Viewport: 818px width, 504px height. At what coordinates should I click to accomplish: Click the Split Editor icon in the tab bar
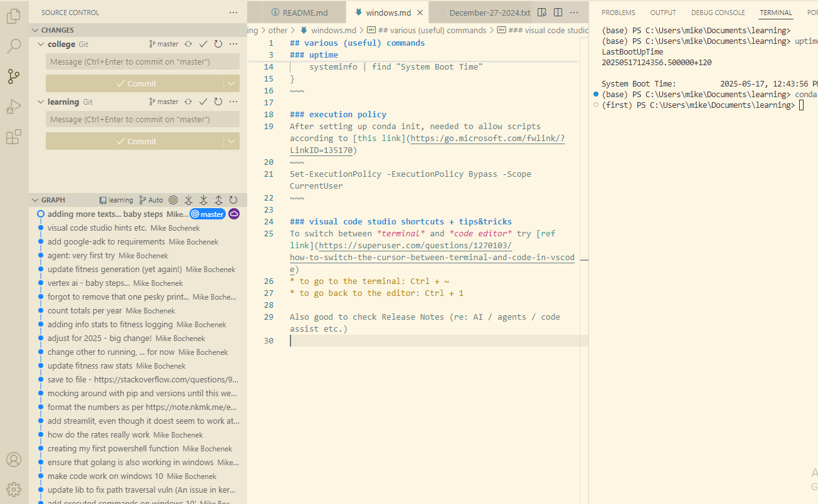(x=558, y=12)
